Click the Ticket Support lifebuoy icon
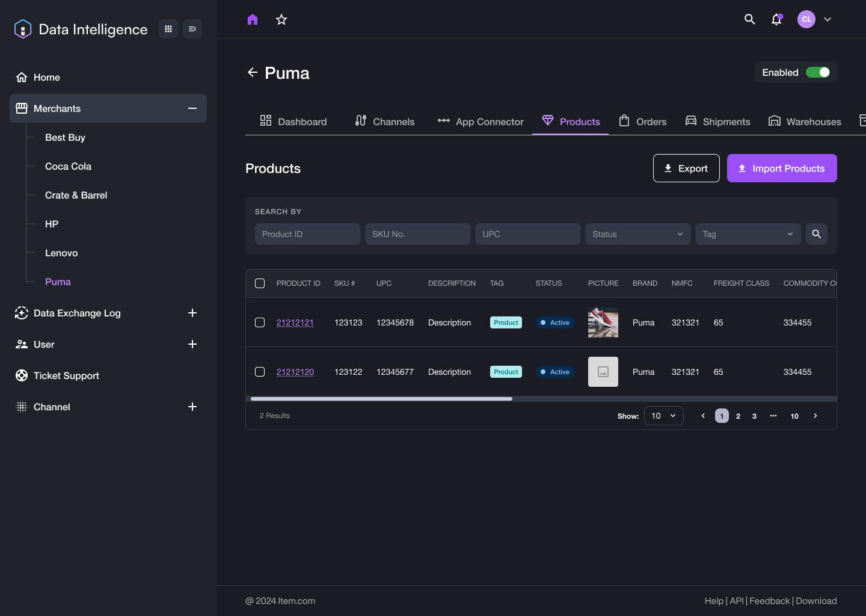866x616 pixels. (x=22, y=375)
